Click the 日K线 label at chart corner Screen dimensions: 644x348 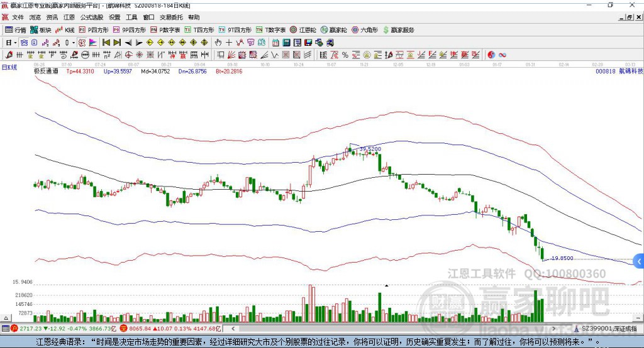coord(9,67)
